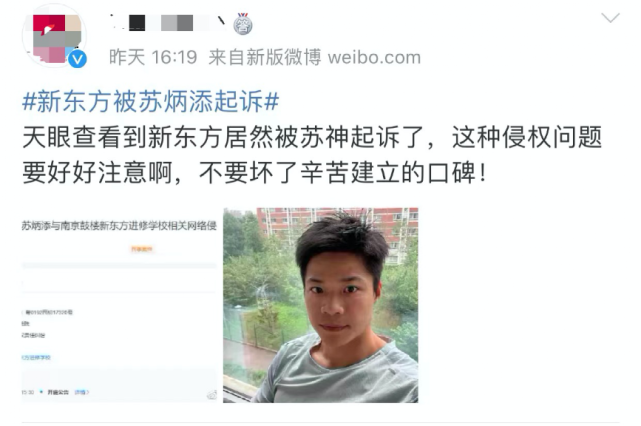Click the blue V verified badge

pos(77,59)
